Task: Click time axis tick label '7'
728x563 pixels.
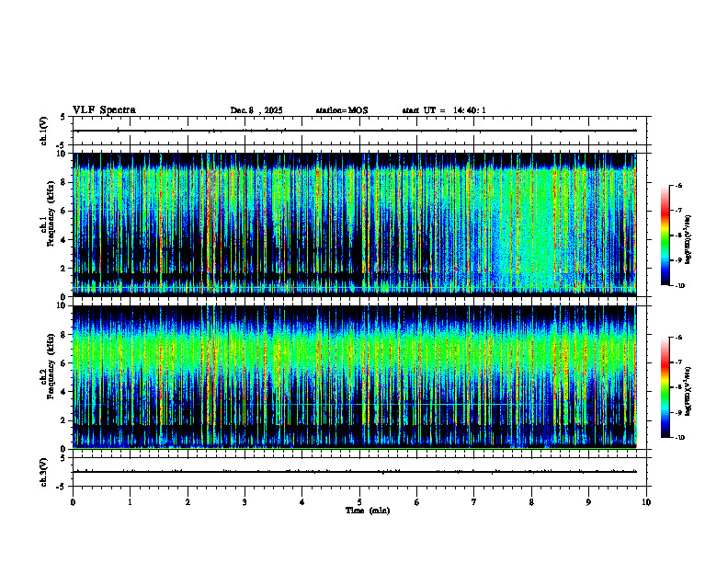Action: click(x=474, y=502)
